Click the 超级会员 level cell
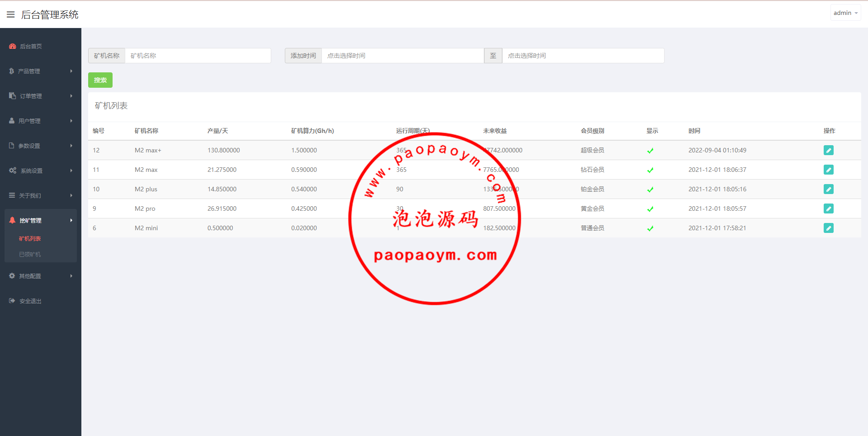This screenshot has height=436, width=868. pos(593,150)
